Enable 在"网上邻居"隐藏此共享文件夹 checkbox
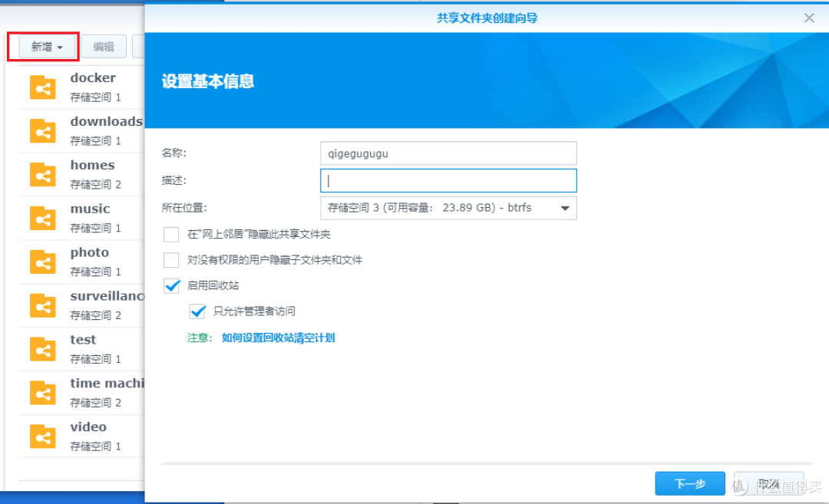Viewport: 829px width, 504px height. coord(171,234)
